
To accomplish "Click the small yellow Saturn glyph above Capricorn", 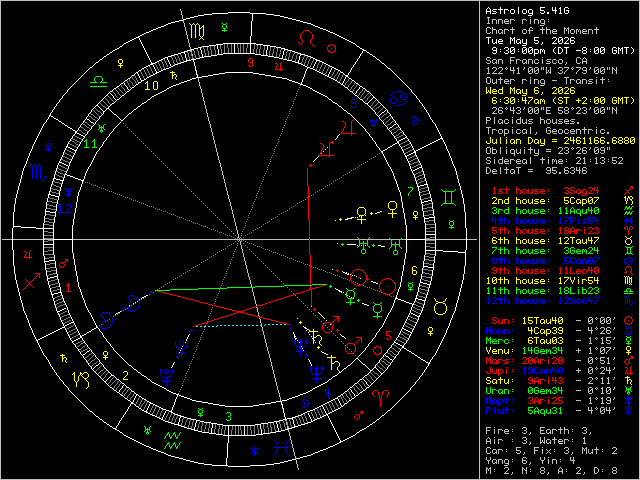I will click(x=64, y=359).
